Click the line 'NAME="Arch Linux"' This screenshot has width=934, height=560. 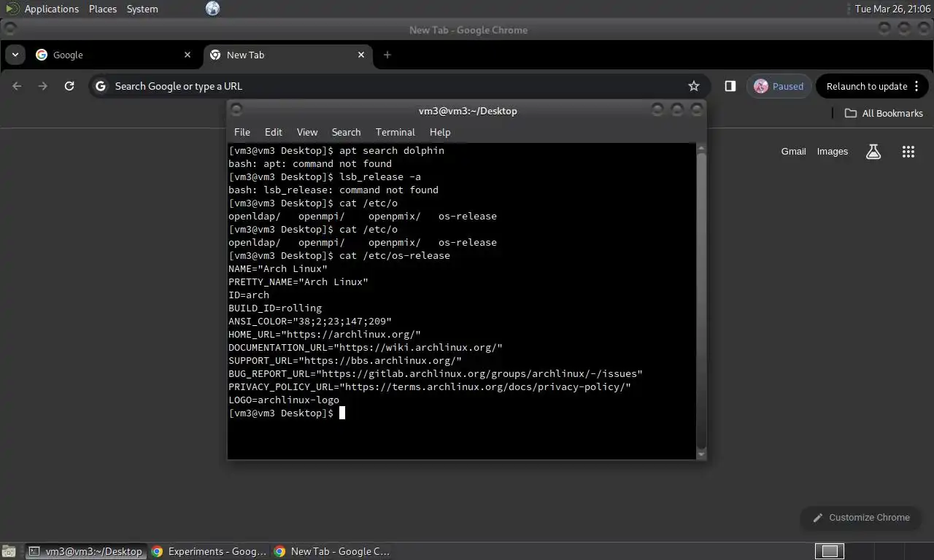coord(278,268)
